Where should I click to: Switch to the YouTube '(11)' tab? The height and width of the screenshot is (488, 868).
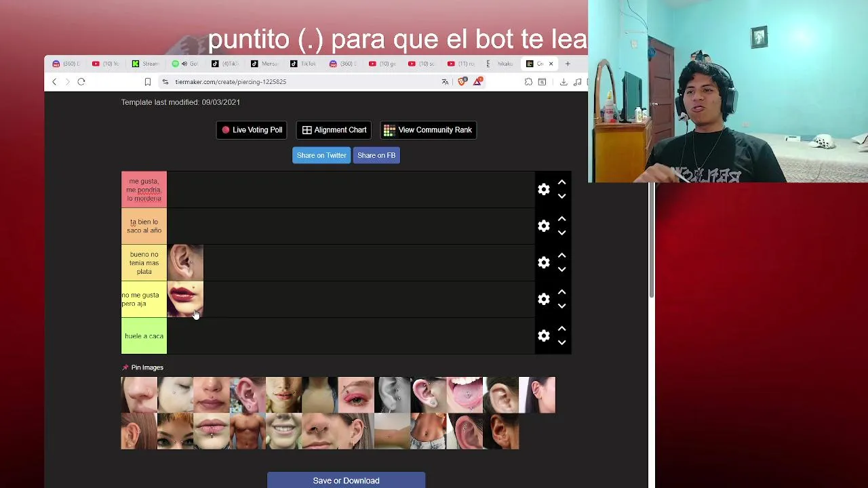(x=461, y=64)
